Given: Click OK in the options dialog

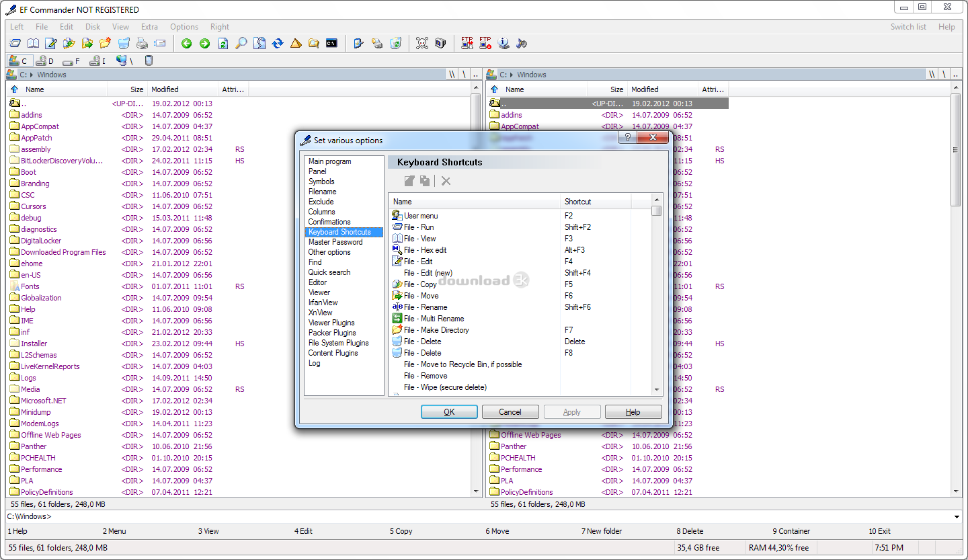Looking at the screenshot, I should click(x=449, y=412).
